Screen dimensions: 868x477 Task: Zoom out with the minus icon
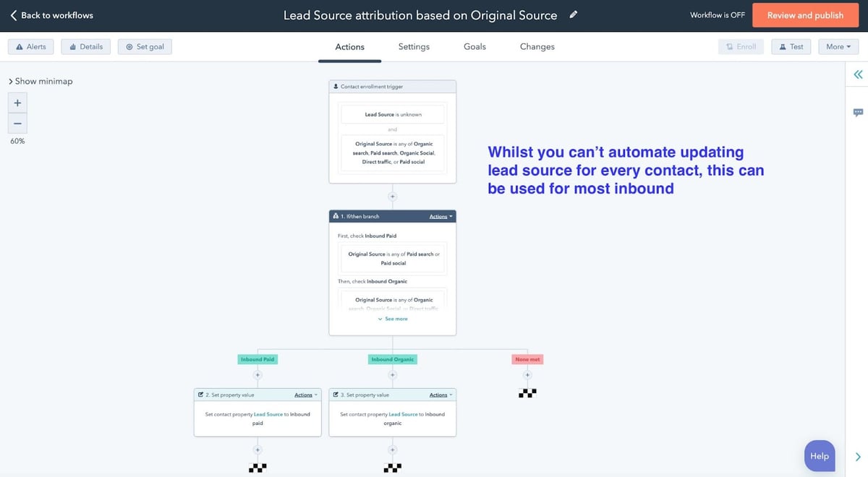17,122
